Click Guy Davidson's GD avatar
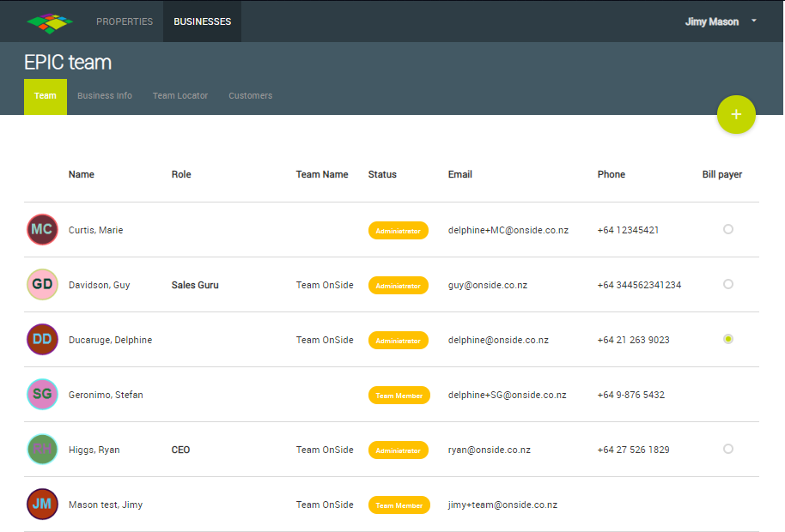Viewport: 785px width, 532px height. coord(42,285)
